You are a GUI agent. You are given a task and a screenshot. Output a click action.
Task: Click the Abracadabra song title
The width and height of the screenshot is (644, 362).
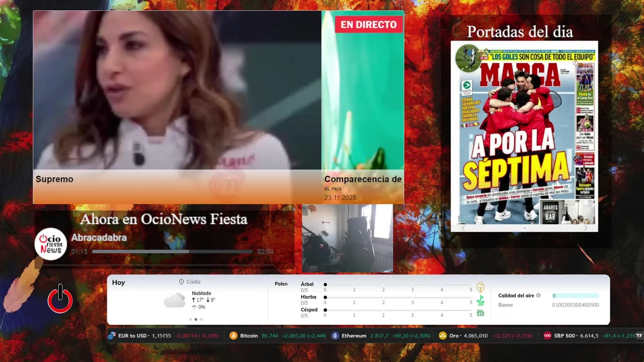point(99,237)
